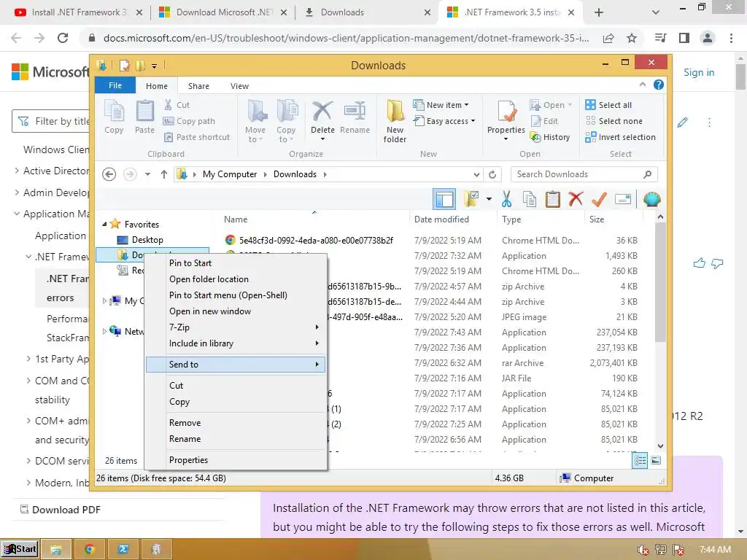Image resolution: width=747 pixels, height=560 pixels.
Task: Click the blue help question mark icon
Action: pyautogui.click(x=659, y=85)
